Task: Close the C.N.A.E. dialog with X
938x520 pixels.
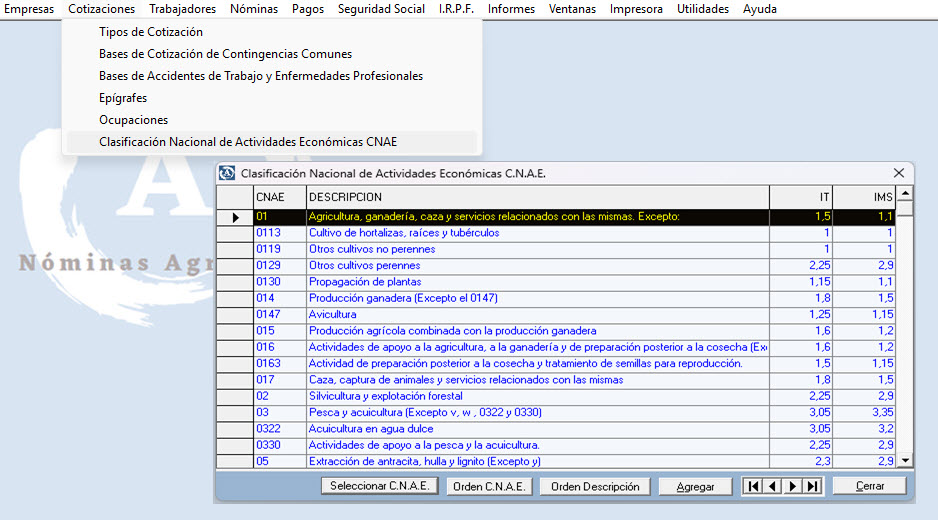Action: [x=899, y=173]
